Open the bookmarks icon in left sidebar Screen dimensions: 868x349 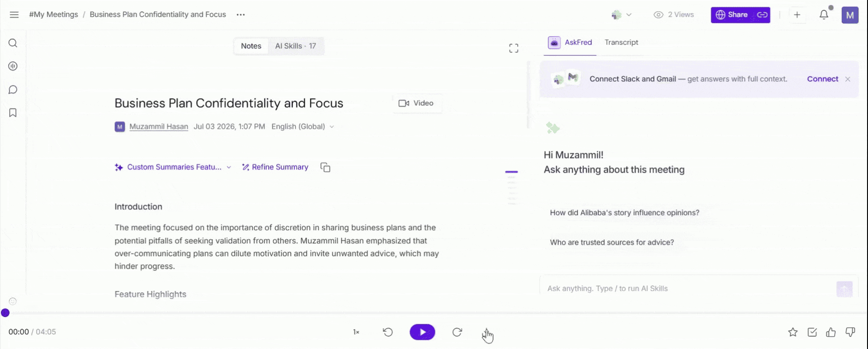point(13,113)
